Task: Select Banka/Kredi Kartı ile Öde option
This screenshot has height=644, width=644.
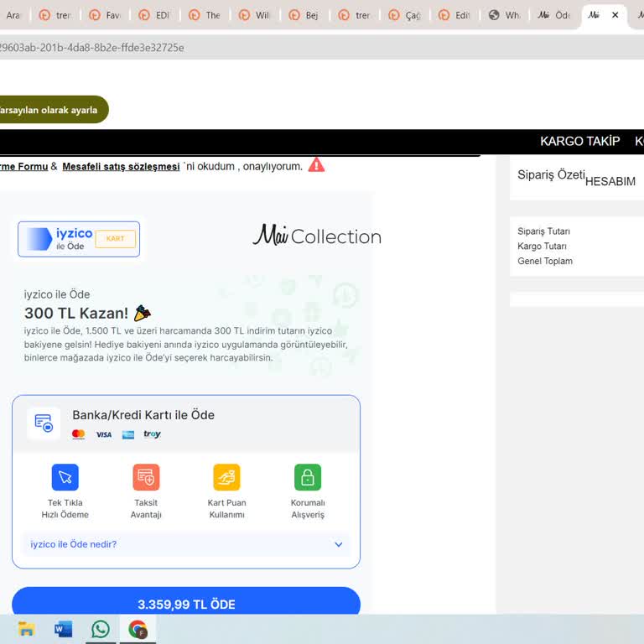Action: 186,423
